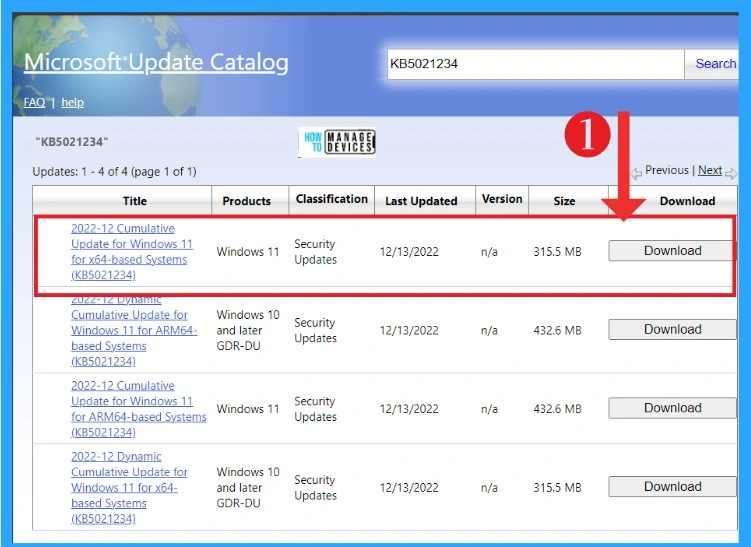Open 2022-12 Dynamic Cumulative Update for ARM64-based Systems link
The image size is (751, 547).
[134, 330]
